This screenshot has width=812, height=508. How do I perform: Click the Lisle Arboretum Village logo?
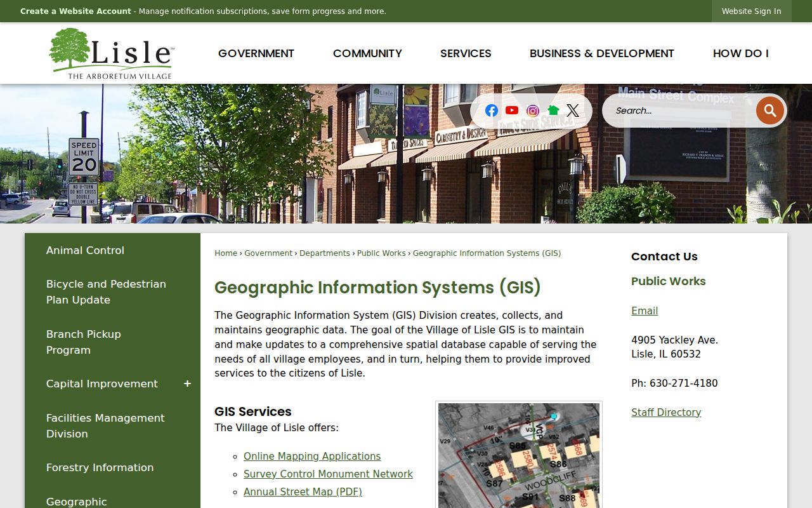111,53
